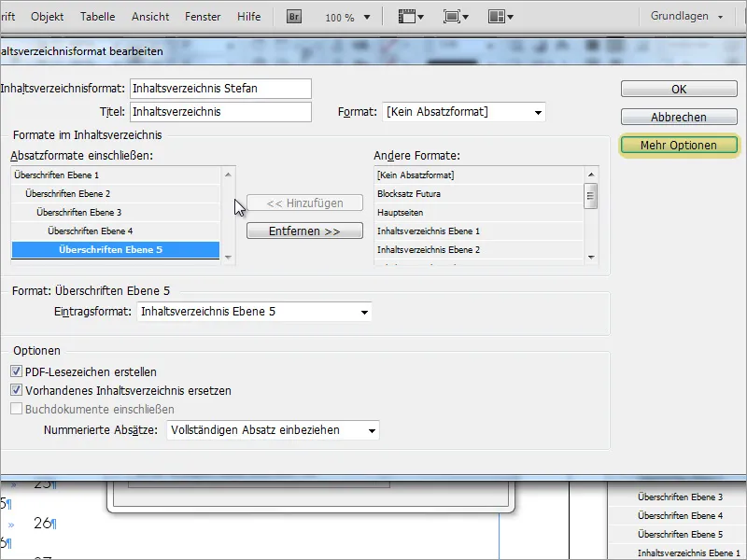Open the Ansicht menu
Screen dimensions: 747x560
(150, 17)
